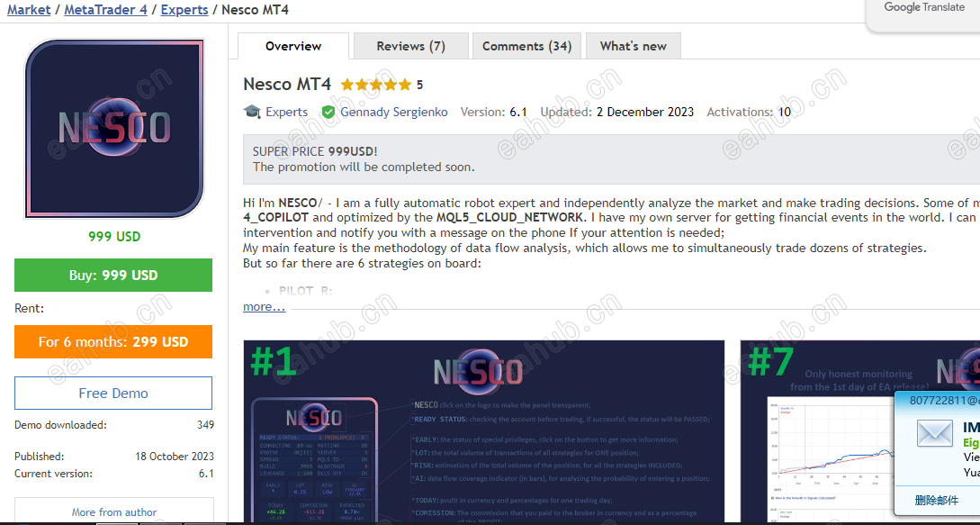Open the Experts category link beside cap icon
Image resolution: width=980 pixels, height=525 pixels.
pyautogui.click(x=286, y=112)
